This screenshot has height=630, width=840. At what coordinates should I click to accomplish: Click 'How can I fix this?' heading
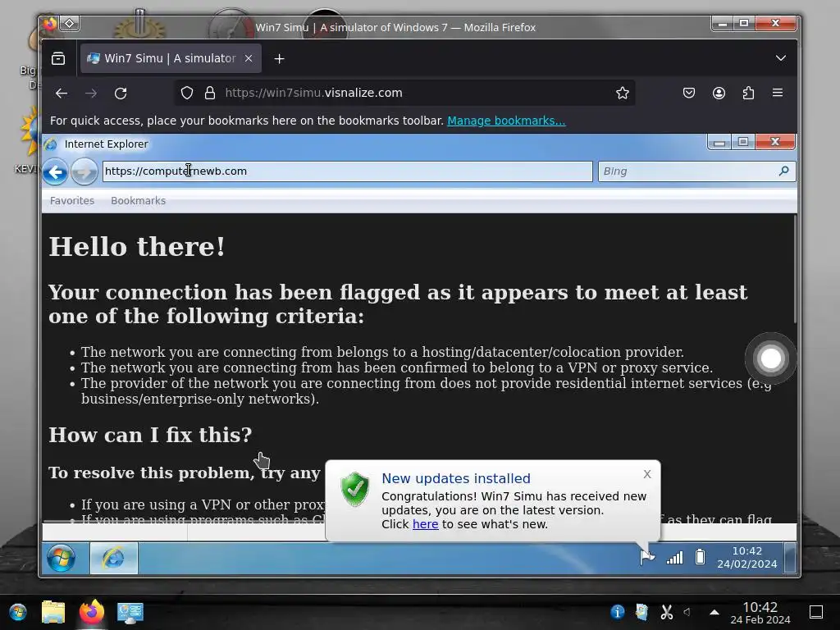151,435
